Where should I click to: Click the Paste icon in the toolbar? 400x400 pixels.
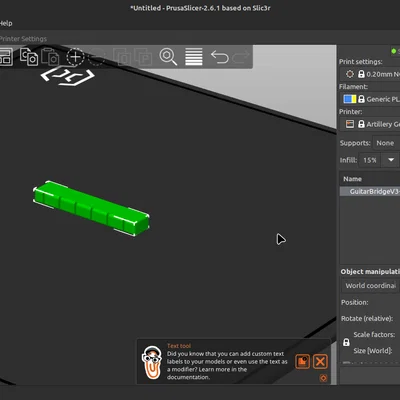pos(50,57)
